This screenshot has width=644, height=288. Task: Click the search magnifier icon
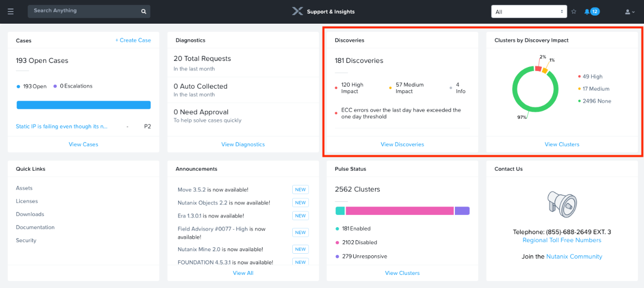(143, 11)
